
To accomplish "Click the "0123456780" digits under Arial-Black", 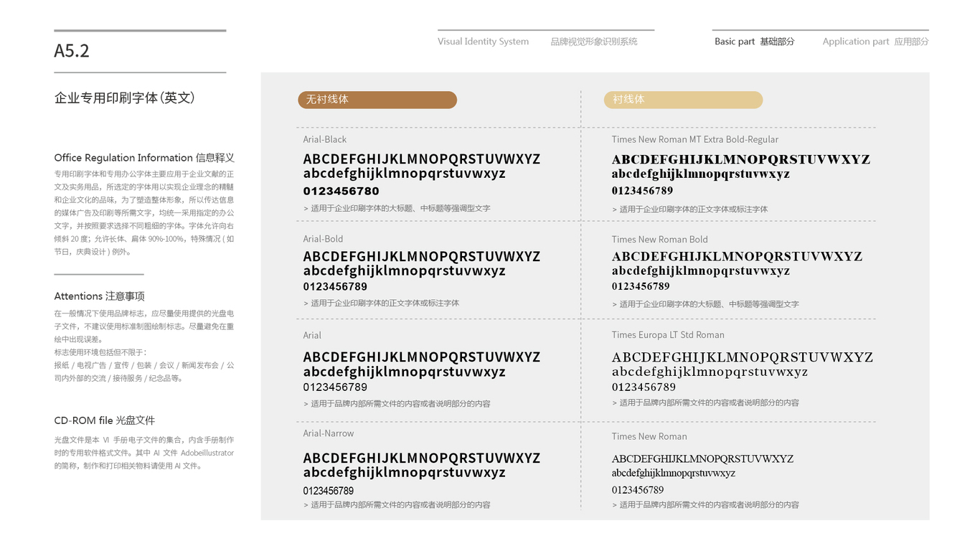I will (341, 191).
